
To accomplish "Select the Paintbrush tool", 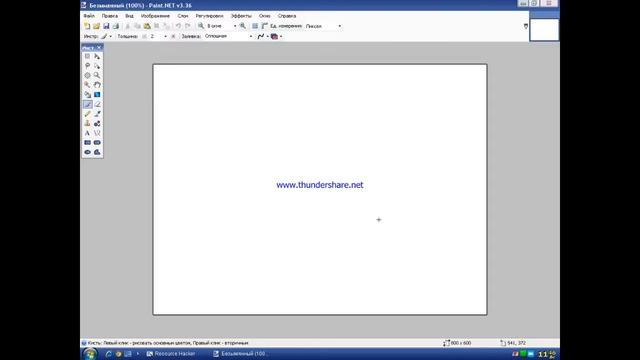I will (x=87, y=104).
